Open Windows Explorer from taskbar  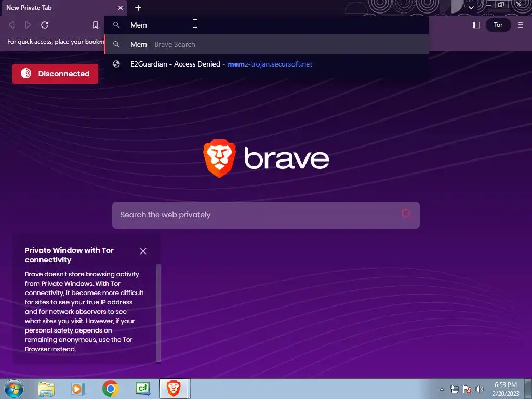click(46, 389)
